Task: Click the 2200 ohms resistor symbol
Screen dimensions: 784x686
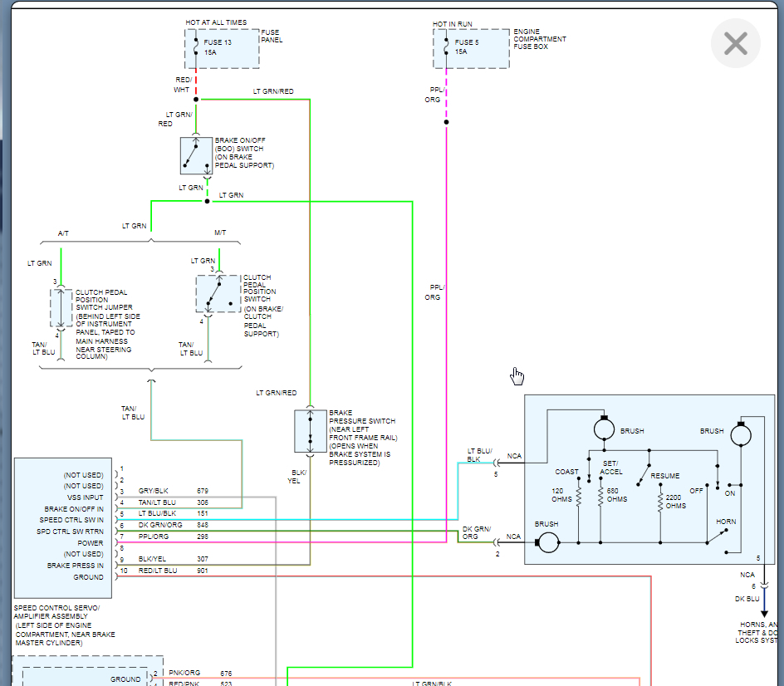Action: [659, 502]
